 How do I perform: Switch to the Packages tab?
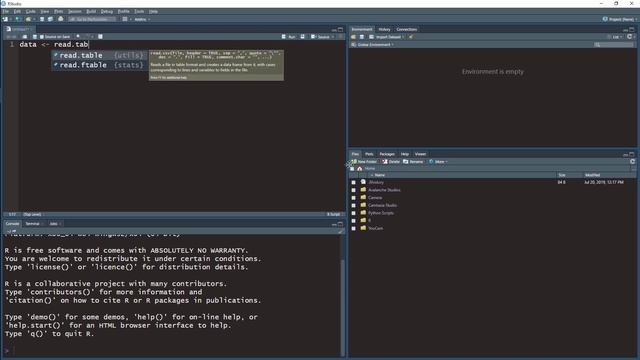[x=387, y=154]
